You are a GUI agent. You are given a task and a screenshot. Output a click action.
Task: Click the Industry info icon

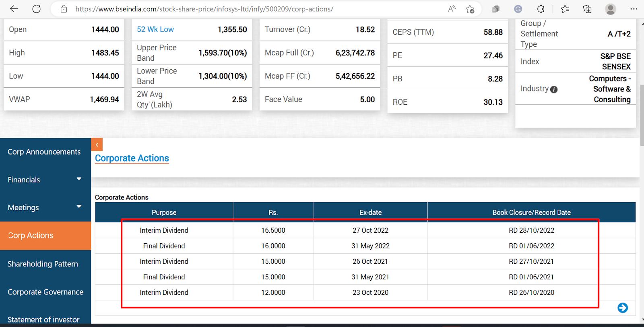pos(554,89)
